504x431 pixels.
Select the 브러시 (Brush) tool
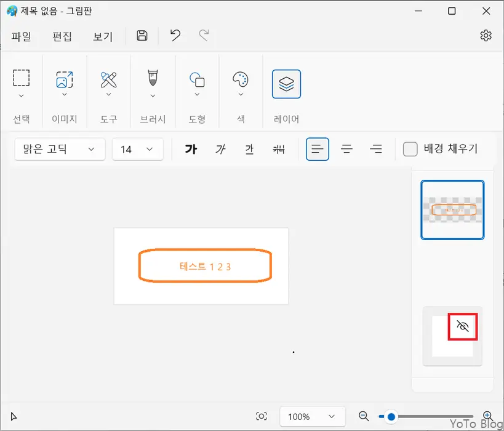pyautogui.click(x=152, y=80)
